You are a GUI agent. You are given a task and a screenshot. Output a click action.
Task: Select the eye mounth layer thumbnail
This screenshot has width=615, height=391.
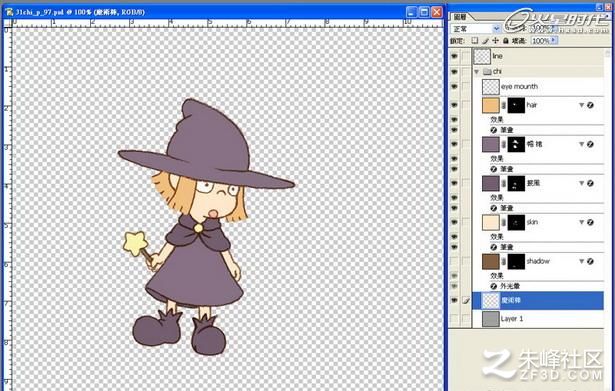[491, 87]
